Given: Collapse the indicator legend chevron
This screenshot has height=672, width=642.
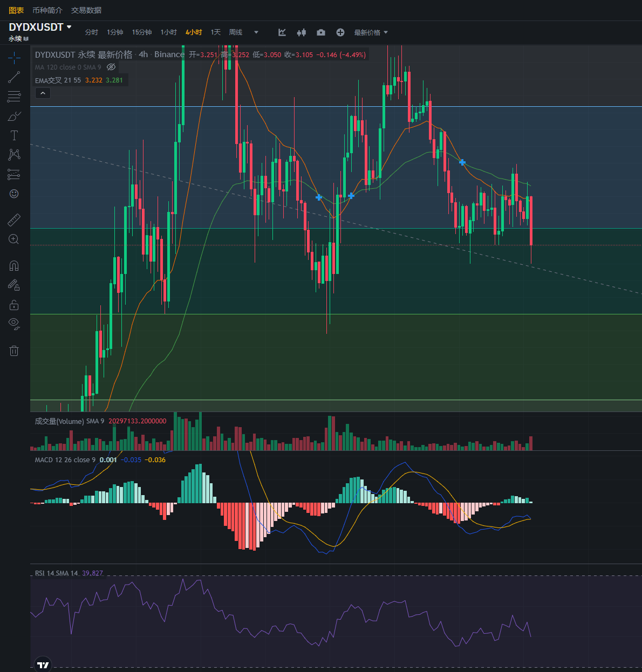Looking at the screenshot, I should [43, 93].
